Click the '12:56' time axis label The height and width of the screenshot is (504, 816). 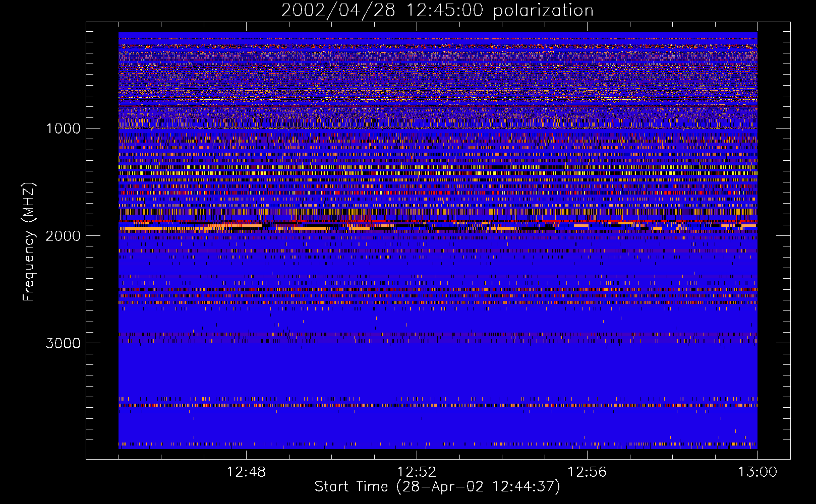(x=587, y=472)
